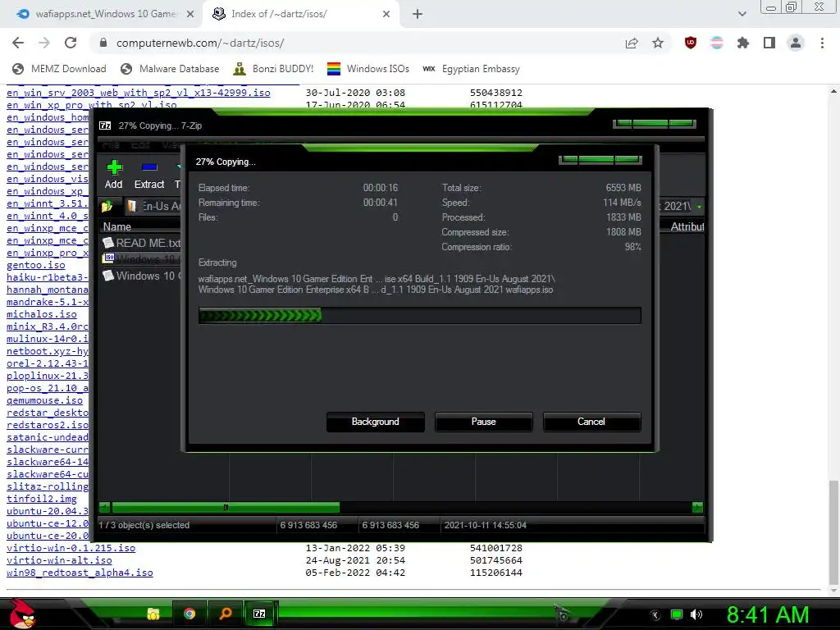The width and height of the screenshot is (840, 630).
Task: Click the 7z logo icon in the window title bar
Action: coord(105,126)
